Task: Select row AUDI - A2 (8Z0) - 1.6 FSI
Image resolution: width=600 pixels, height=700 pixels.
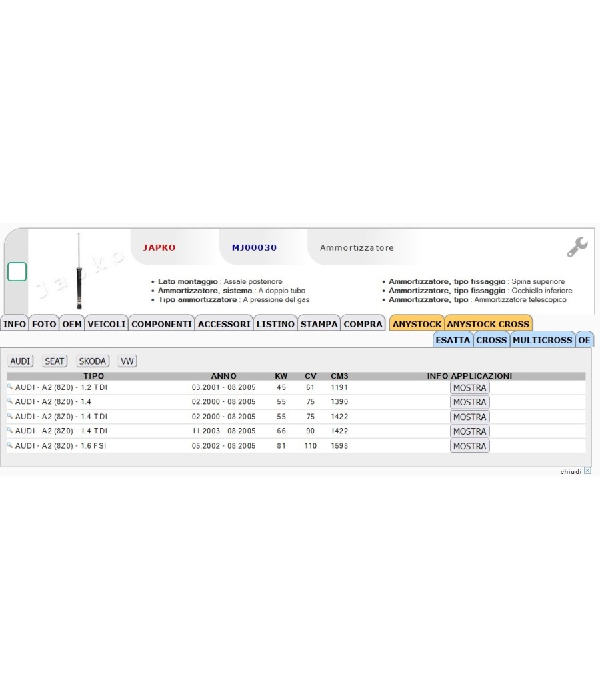Action: point(296,445)
